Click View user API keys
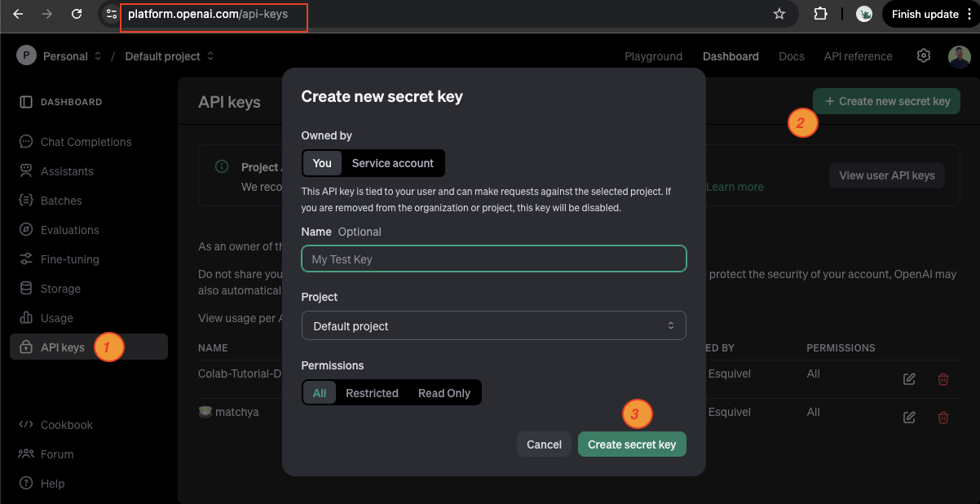The image size is (980, 504). [886, 175]
